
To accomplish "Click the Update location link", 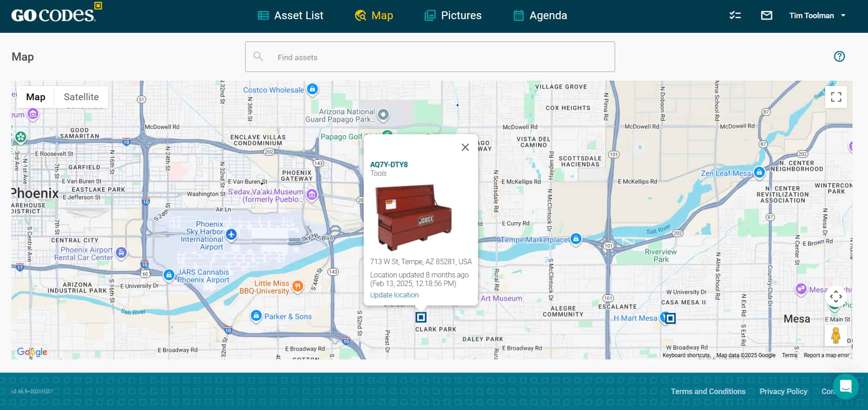I will 394,295.
